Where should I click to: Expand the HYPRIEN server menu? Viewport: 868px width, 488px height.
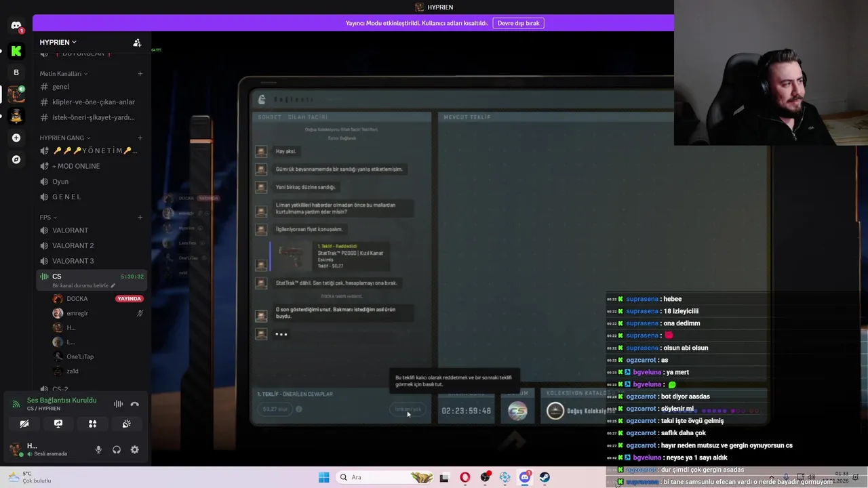[x=58, y=42]
